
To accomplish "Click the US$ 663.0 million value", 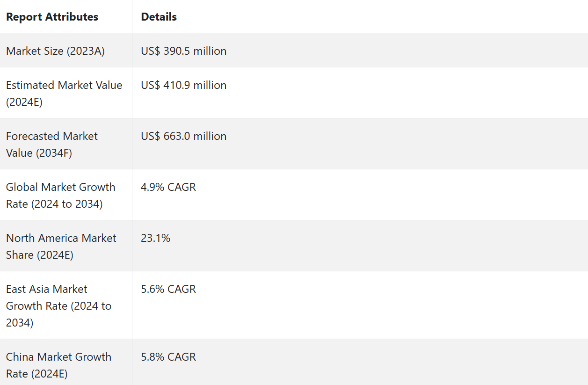I will click(183, 136).
